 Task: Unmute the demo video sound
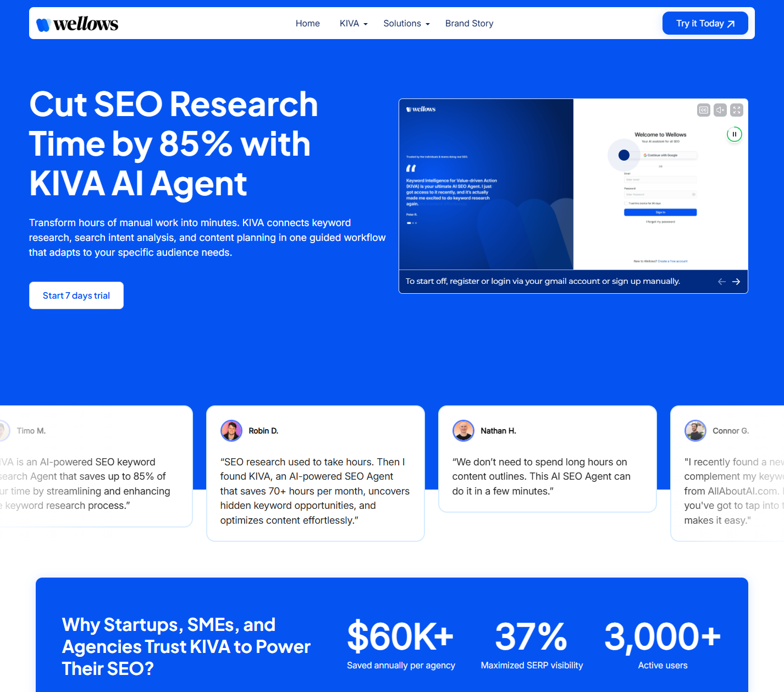pos(720,110)
